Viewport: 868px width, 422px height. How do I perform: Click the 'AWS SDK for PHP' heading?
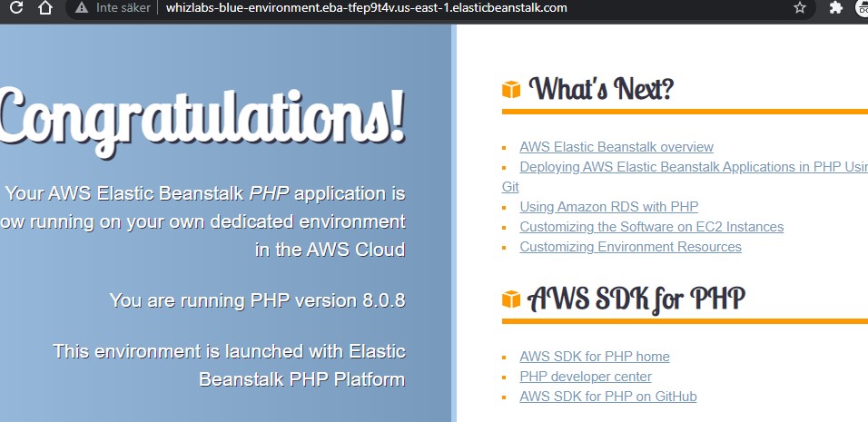[636, 299]
